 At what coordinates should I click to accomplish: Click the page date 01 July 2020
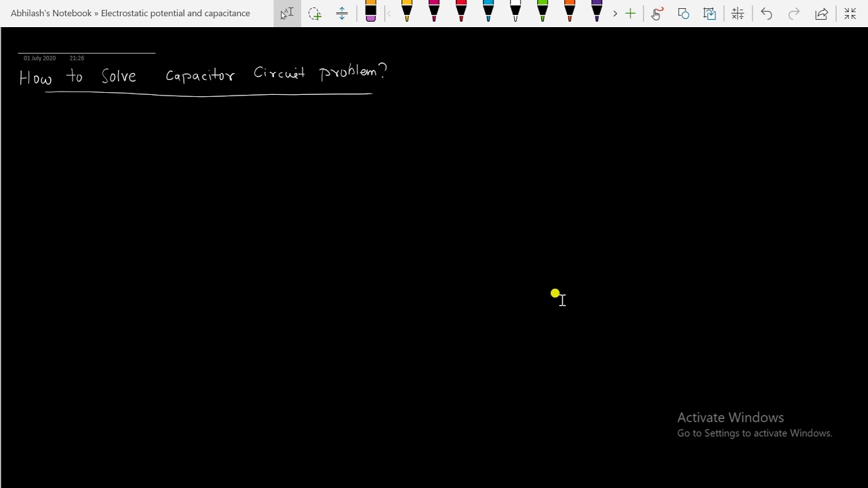tap(39, 58)
